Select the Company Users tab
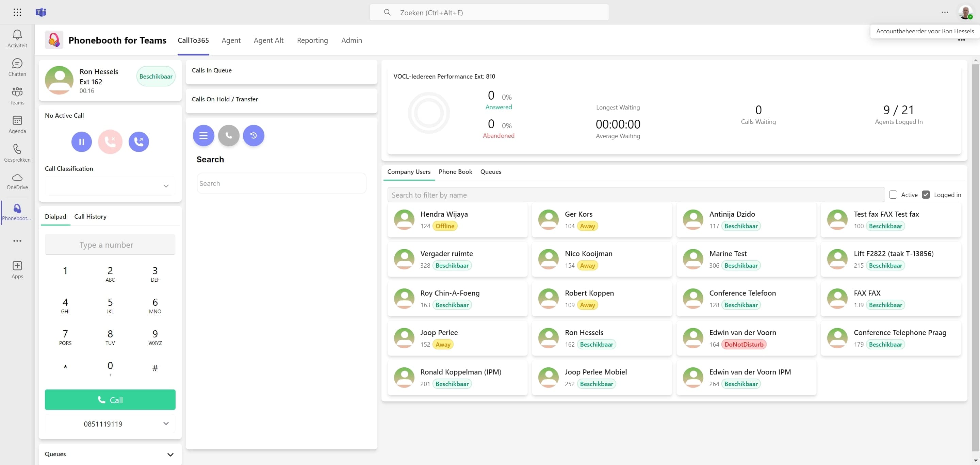 click(409, 171)
